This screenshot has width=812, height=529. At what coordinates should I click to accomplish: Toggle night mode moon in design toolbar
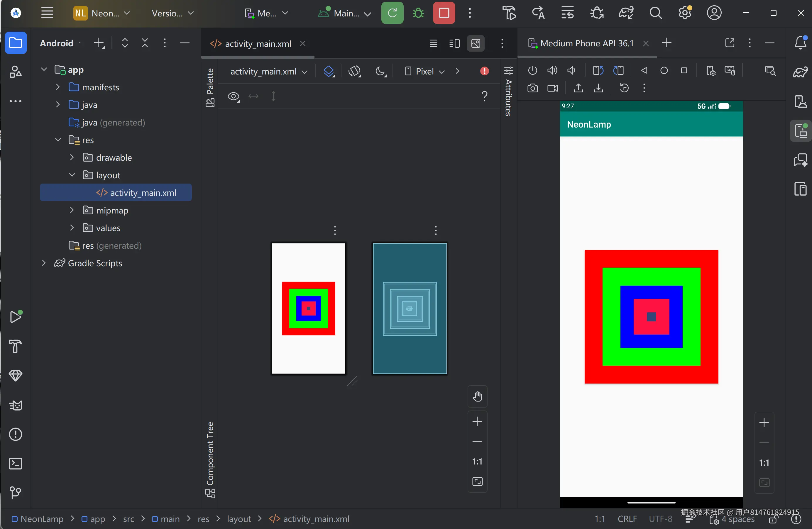(x=381, y=71)
